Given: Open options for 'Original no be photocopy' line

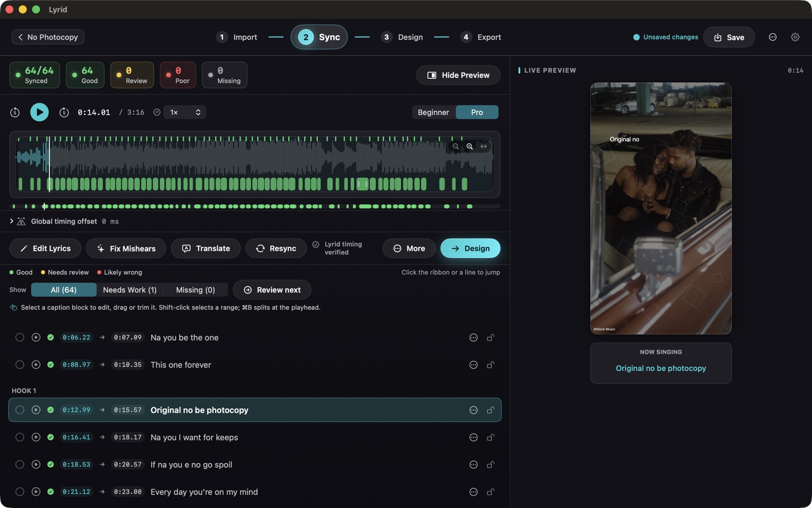Looking at the screenshot, I should tap(473, 410).
